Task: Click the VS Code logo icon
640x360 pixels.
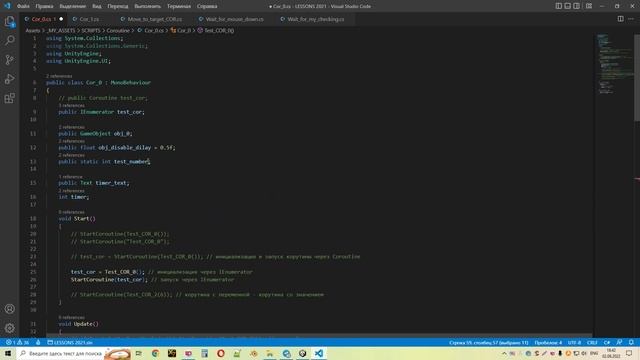Action: pyautogui.click(x=7, y=6)
